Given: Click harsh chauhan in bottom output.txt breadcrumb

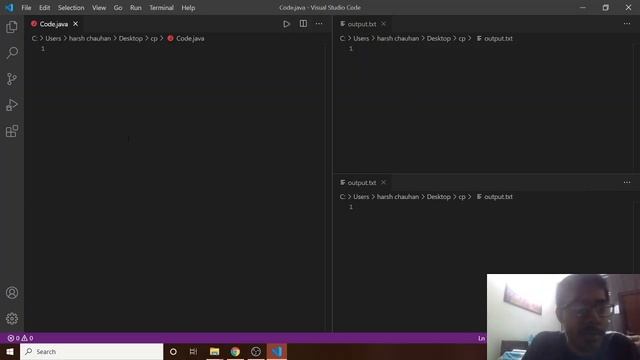Looking at the screenshot, I should coord(398,197).
